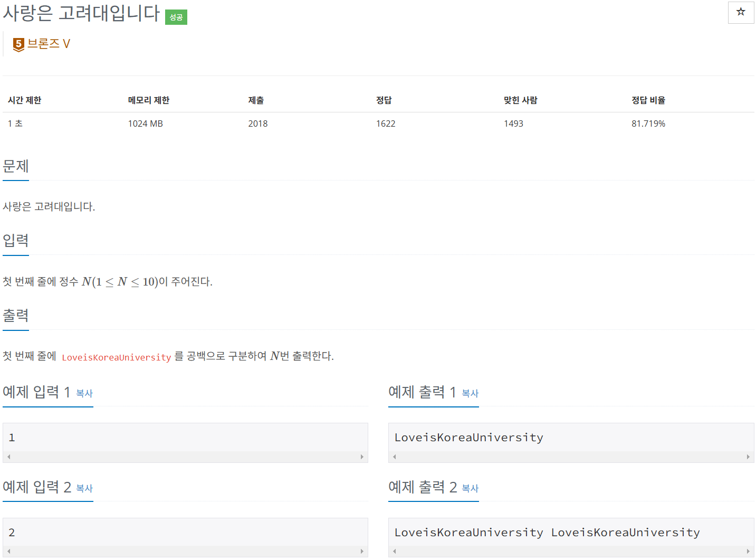This screenshot has height=560, width=756.
Task: Click left scroll arrow in sample input 1 box
Action: click(9, 457)
